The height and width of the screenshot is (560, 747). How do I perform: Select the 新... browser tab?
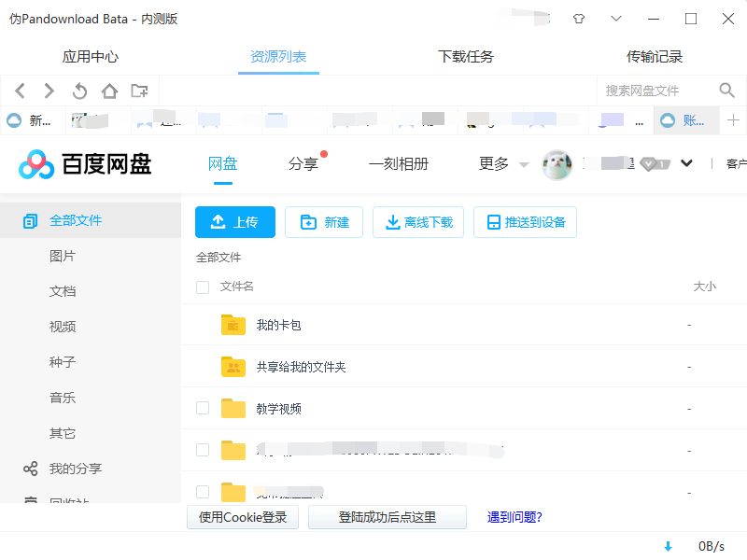coord(33,120)
